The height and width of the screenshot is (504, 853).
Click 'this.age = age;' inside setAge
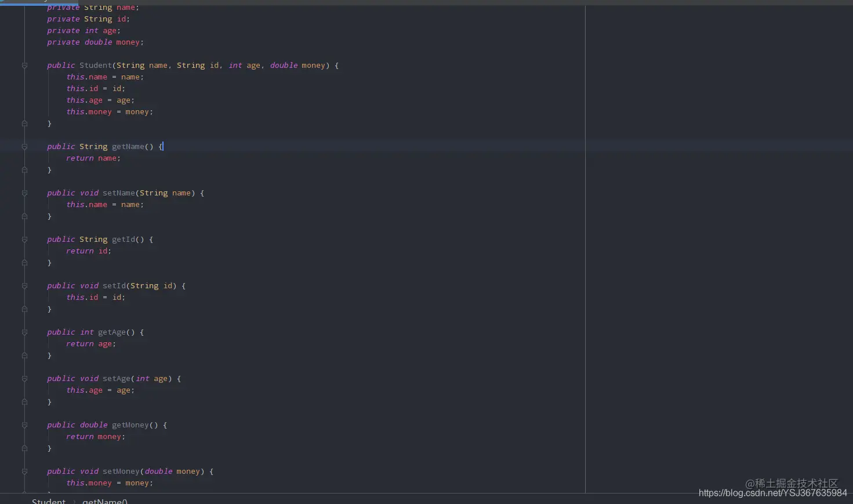tap(100, 390)
